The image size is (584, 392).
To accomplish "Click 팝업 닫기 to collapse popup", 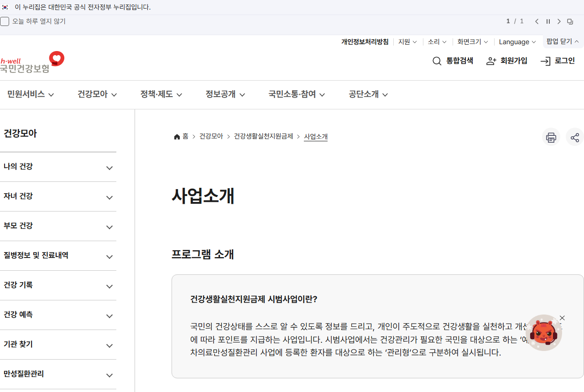I will (x=563, y=41).
